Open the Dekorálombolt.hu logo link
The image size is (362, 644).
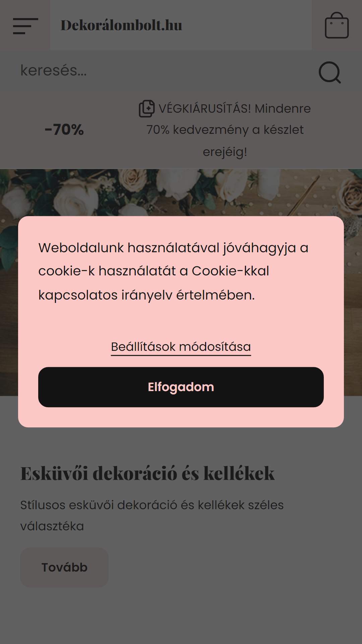click(121, 25)
